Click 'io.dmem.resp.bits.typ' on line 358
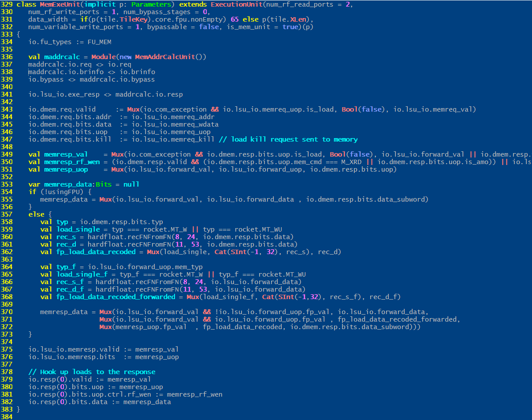The image size is (532, 420). click(x=121, y=222)
